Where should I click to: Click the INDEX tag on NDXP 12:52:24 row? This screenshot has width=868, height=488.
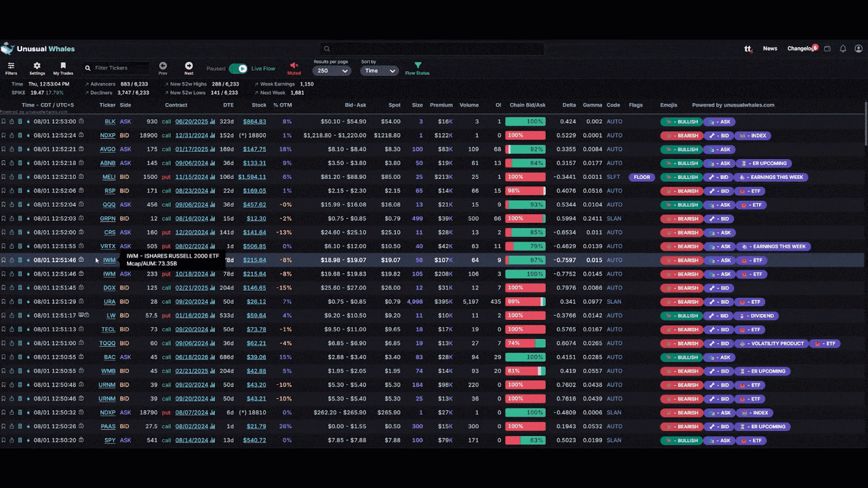[754, 135]
